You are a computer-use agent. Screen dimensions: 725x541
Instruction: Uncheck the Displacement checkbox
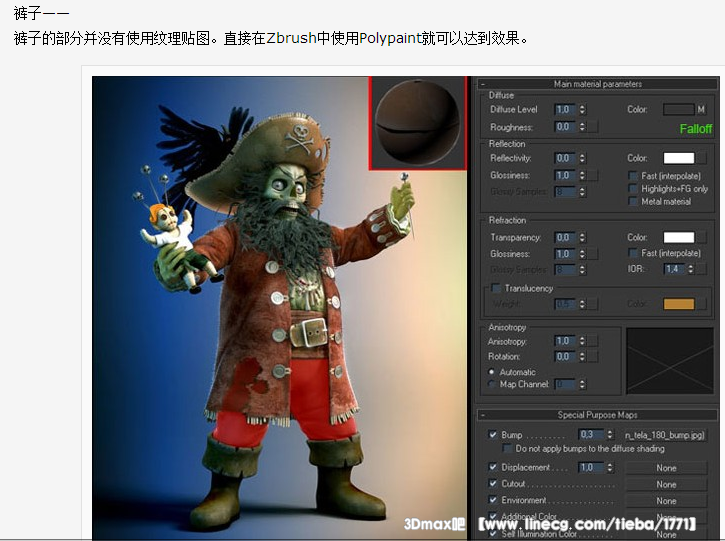click(x=493, y=467)
